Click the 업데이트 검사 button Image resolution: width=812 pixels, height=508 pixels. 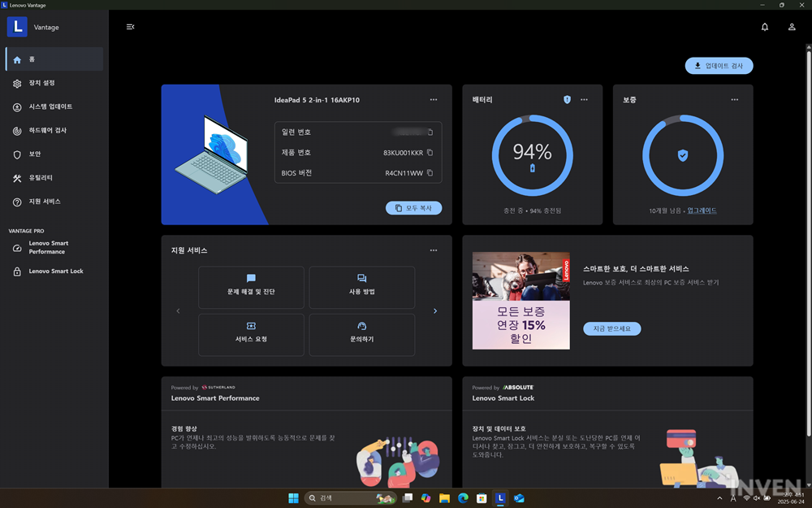[x=719, y=66]
